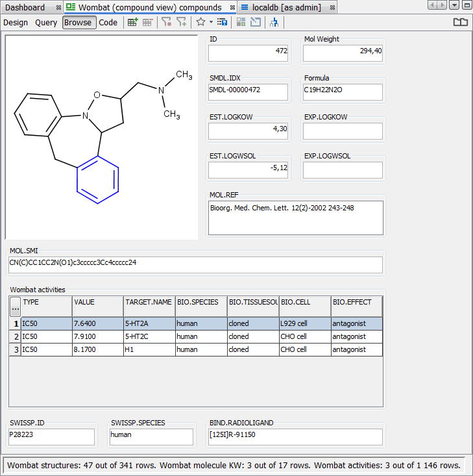Screen dimensions: 473x476
Task: Click the filter icon with red dot
Action: point(167,22)
